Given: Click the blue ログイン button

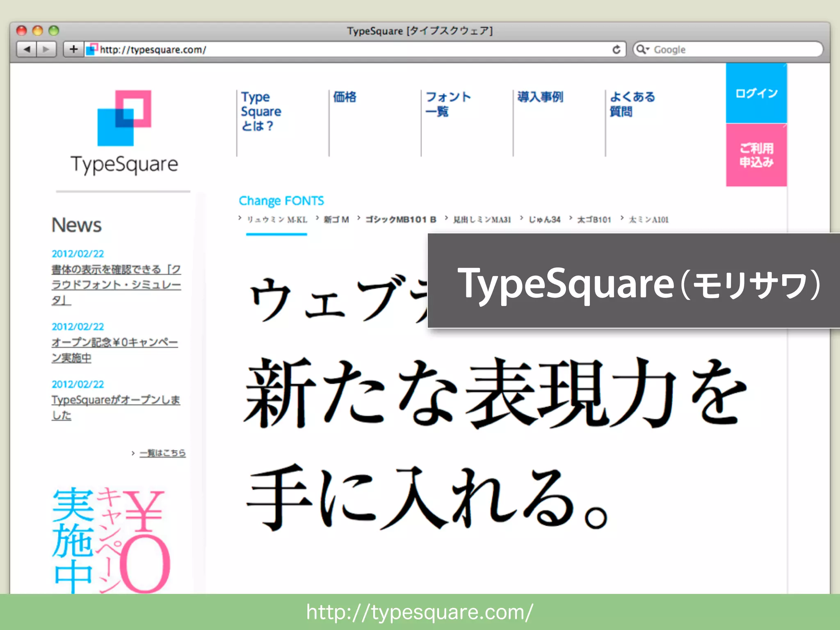Looking at the screenshot, I should coord(756,93).
